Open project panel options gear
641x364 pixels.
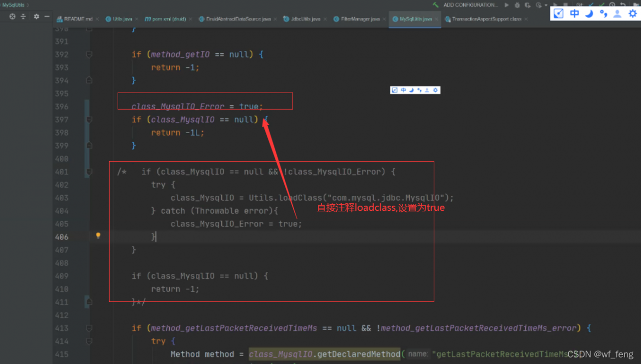point(36,17)
